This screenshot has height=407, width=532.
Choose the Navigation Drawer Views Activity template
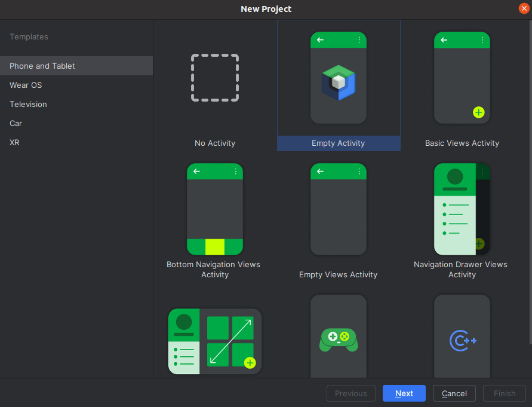(x=462, y=209)
